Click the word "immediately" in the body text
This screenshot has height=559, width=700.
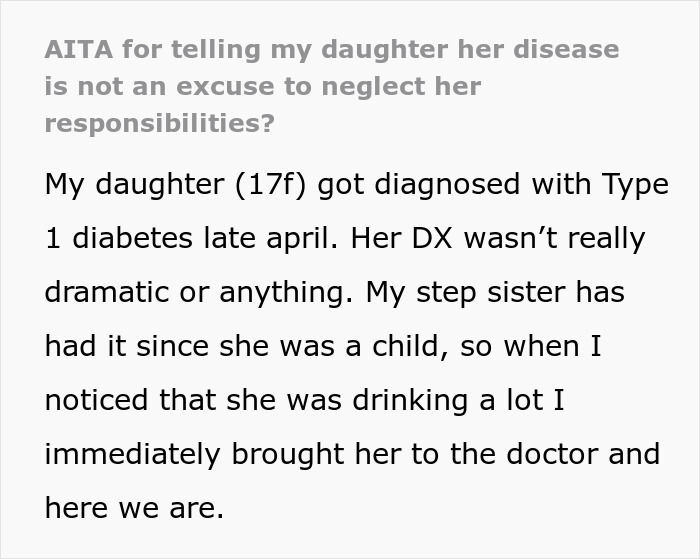pos(132,455)
